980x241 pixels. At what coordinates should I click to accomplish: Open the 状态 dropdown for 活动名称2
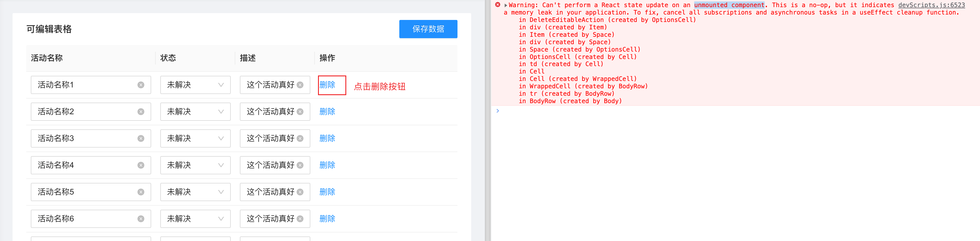[195, 111]
